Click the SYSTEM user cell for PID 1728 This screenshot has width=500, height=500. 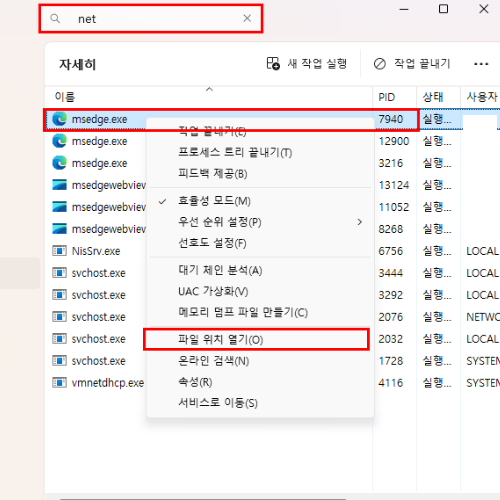tap(483, 361)
